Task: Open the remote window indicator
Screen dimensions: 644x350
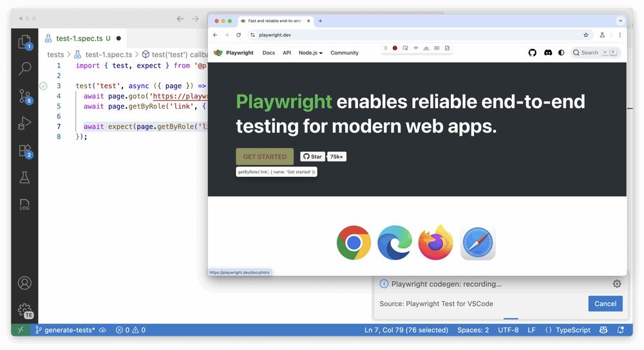Action: 21,330
